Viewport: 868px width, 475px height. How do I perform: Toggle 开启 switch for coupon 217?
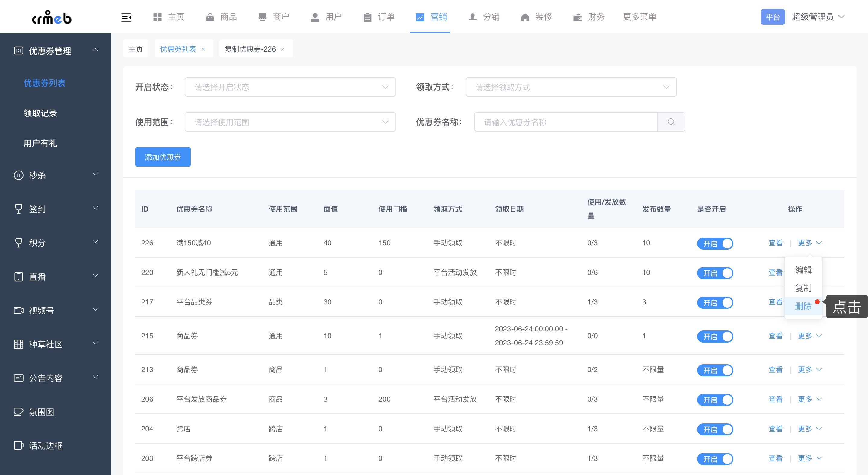715,302
